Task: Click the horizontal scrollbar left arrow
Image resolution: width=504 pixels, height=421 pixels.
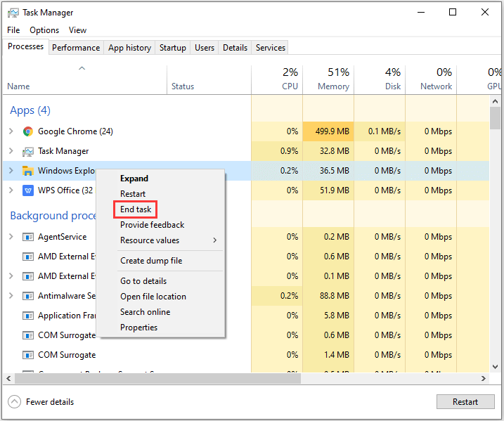Action: pos(8,379)
